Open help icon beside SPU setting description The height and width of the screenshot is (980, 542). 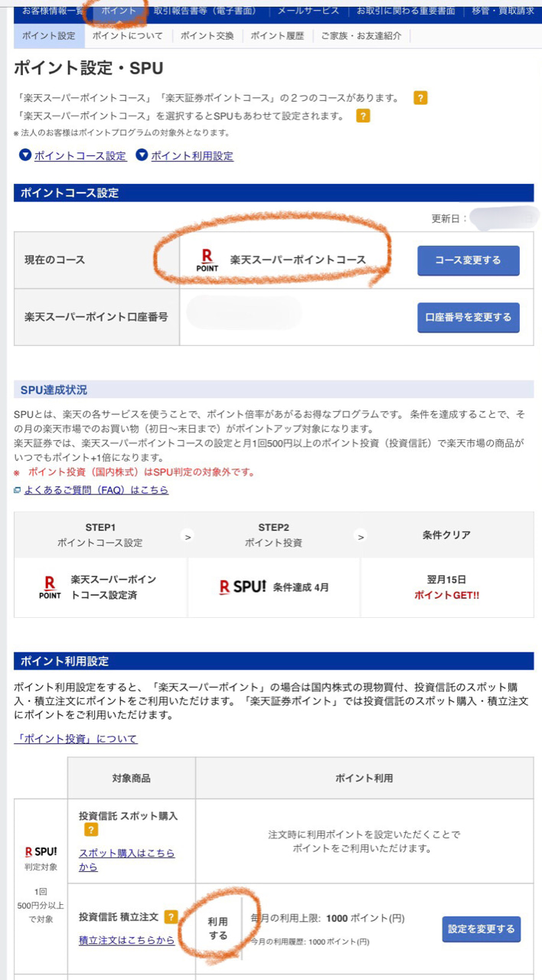pos(363,116)
